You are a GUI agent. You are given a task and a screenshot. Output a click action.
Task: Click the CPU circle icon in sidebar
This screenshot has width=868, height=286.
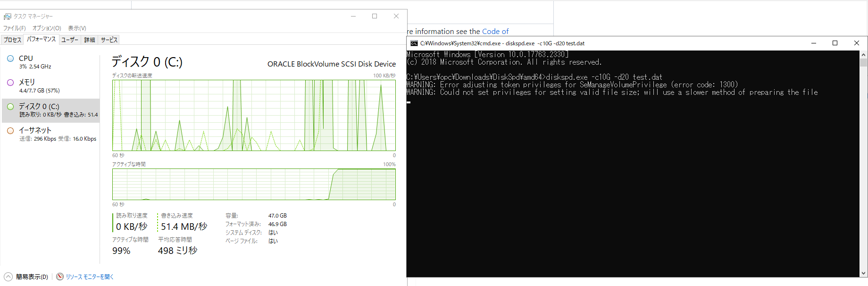[10, 59]
